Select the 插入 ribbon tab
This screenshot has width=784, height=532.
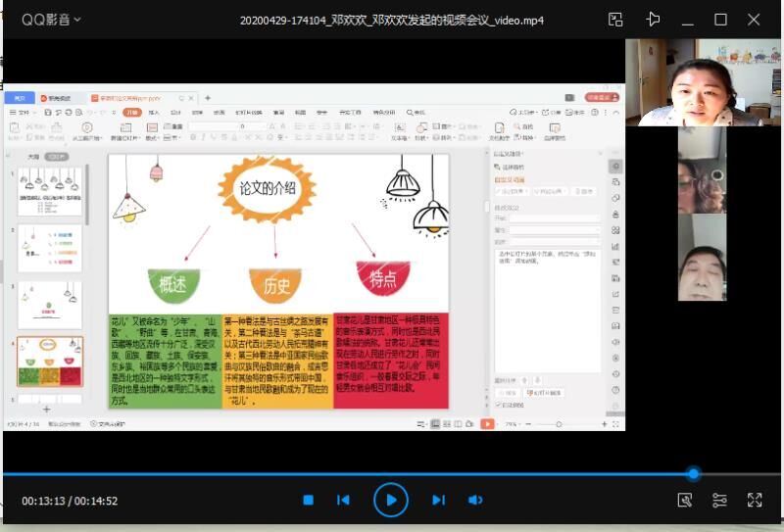pos(153,113)
